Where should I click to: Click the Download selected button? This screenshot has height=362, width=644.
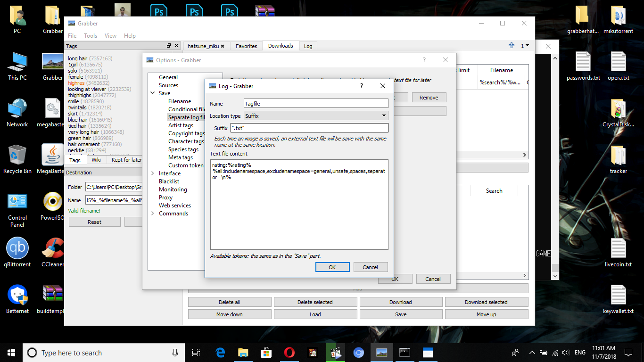coord(487,302)
